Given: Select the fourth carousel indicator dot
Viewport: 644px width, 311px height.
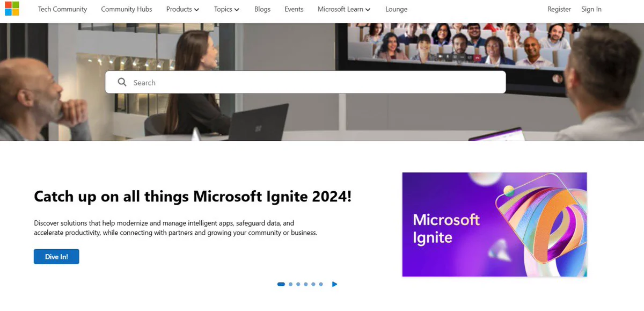Looking at the screenshot, I should coord(305,284).
